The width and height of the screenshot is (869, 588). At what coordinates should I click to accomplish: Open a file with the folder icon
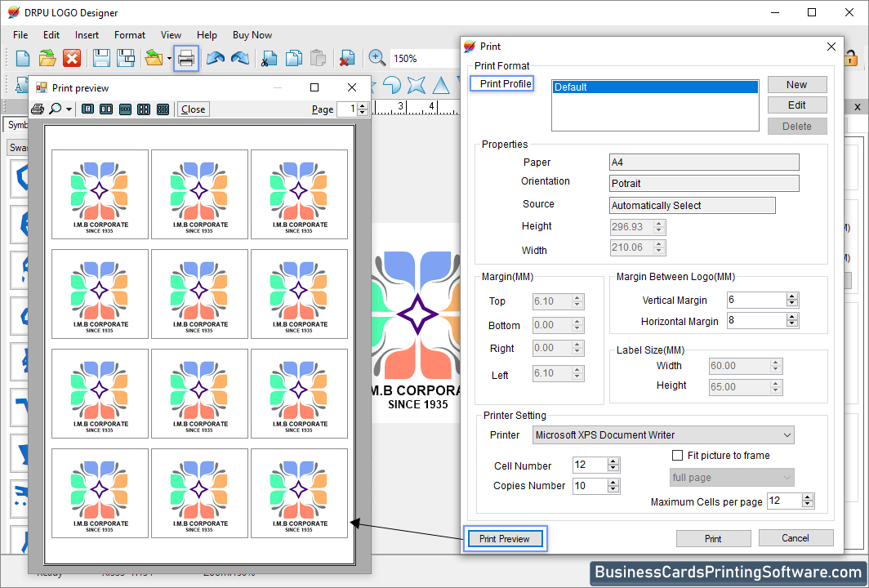[47, 58]
